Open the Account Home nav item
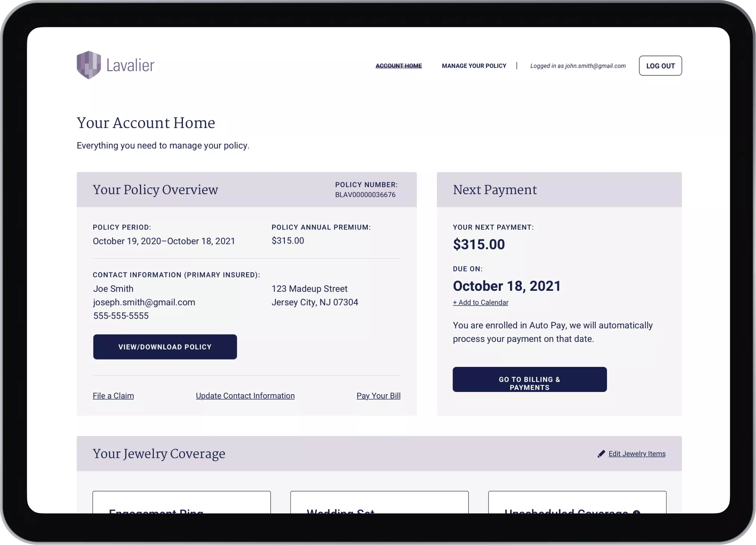 pos(398,66)
